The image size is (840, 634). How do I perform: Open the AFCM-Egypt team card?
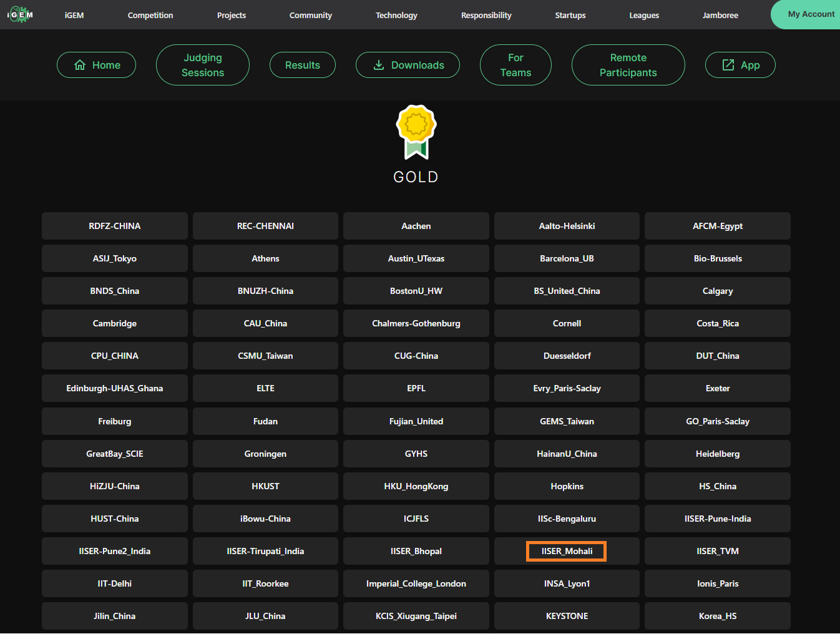[x=718, y=226]
